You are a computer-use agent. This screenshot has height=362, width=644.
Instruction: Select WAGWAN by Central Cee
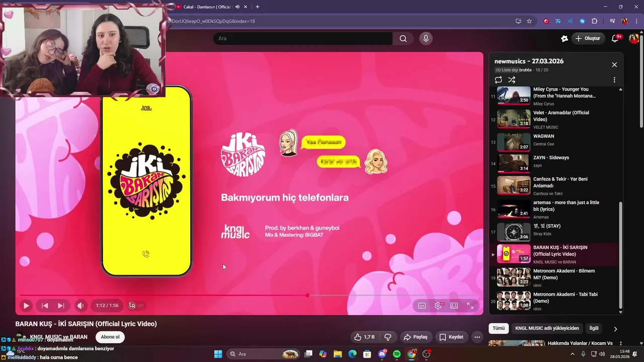coord(553,143)
